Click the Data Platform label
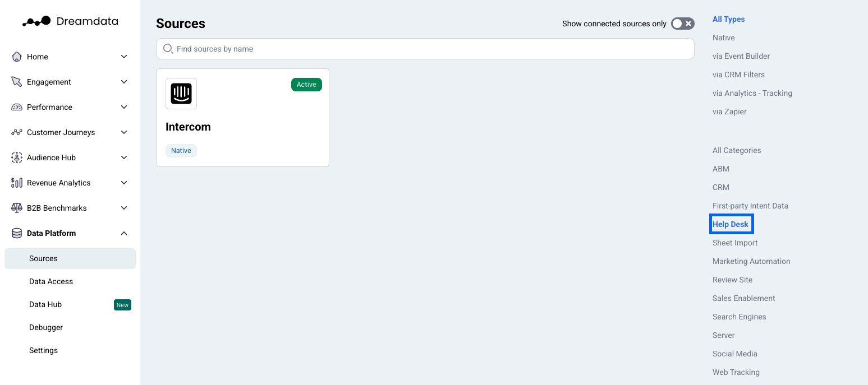The height and width of the screenshot is (385, 868). (52, 233)
